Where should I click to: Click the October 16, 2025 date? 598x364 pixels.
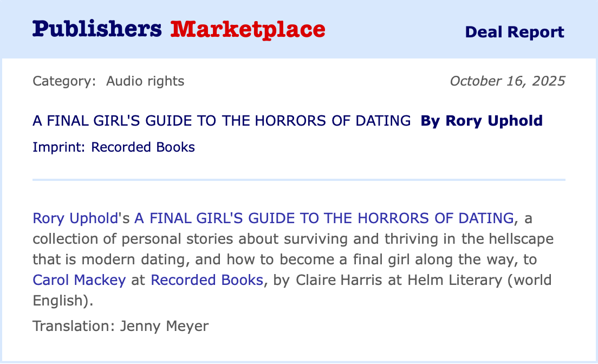[x=507, y=81]
